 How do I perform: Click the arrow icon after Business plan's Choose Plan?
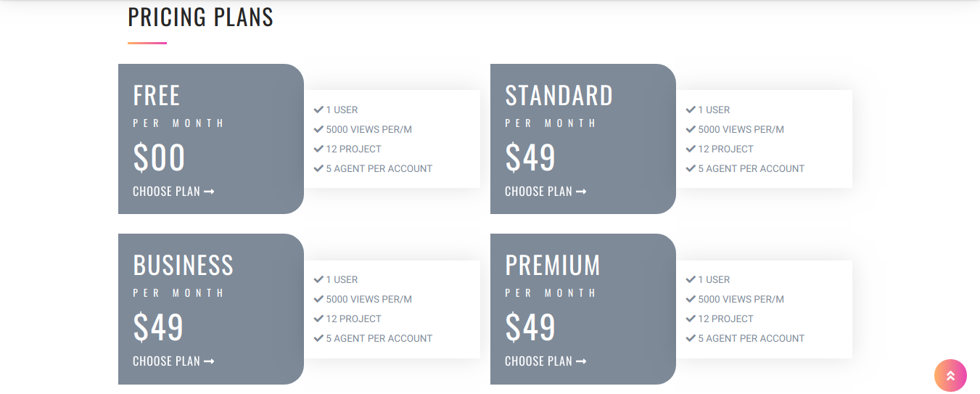click(x=209, y=361)
